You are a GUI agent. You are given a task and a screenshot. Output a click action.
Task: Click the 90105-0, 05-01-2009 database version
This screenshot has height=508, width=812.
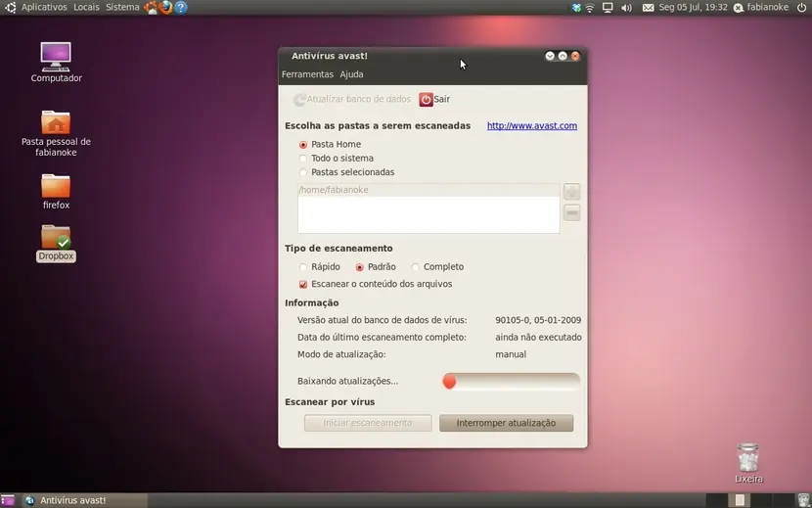pyautogui.click(x=538, y=320)
